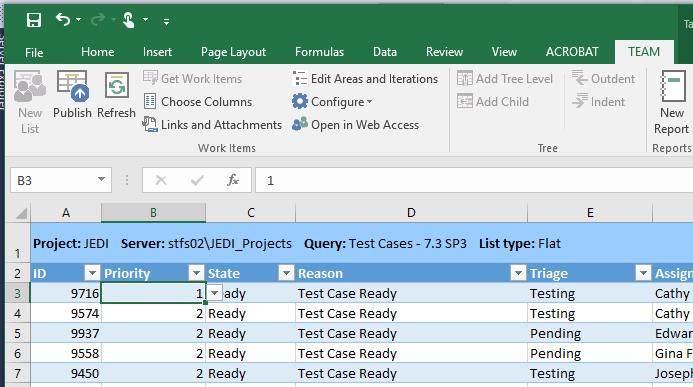Click the Add Tree Level icon
693x387 pixels.
point(465,78)
